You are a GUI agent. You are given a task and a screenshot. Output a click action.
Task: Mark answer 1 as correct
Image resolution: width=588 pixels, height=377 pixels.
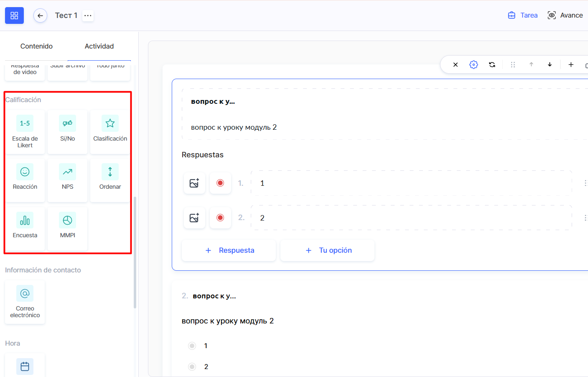tap(220, 183)
